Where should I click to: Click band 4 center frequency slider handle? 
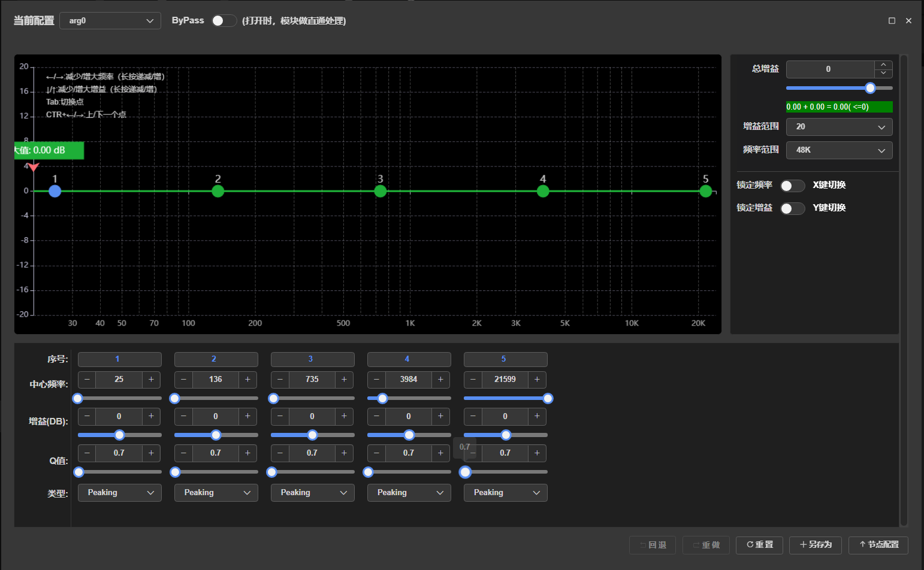(382, 399)
